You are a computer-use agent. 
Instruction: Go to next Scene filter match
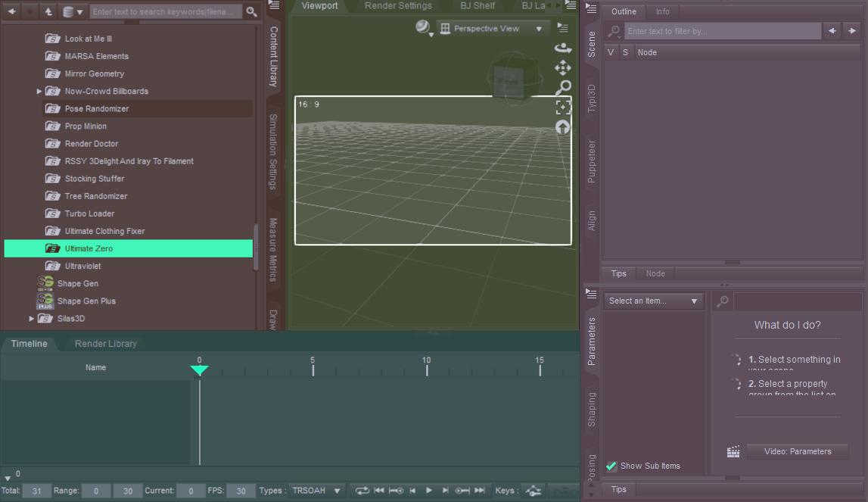[852, 31]
